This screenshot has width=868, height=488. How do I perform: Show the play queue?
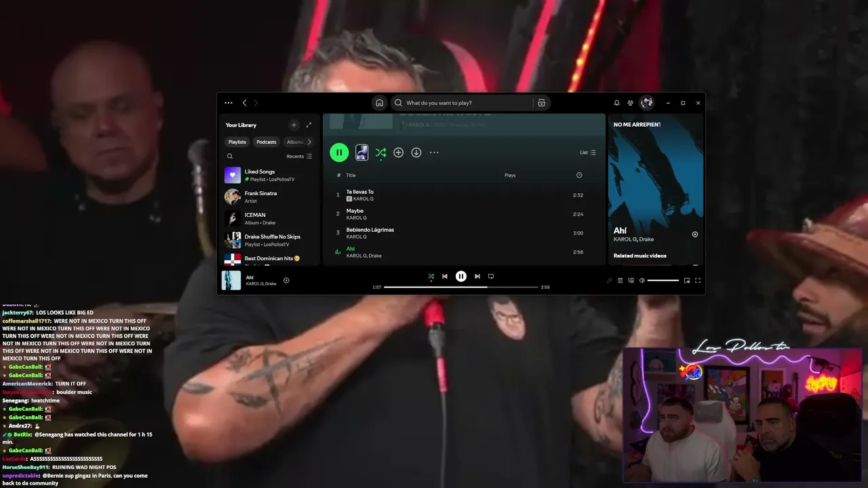pyautogui.click(x=620, y=281)
